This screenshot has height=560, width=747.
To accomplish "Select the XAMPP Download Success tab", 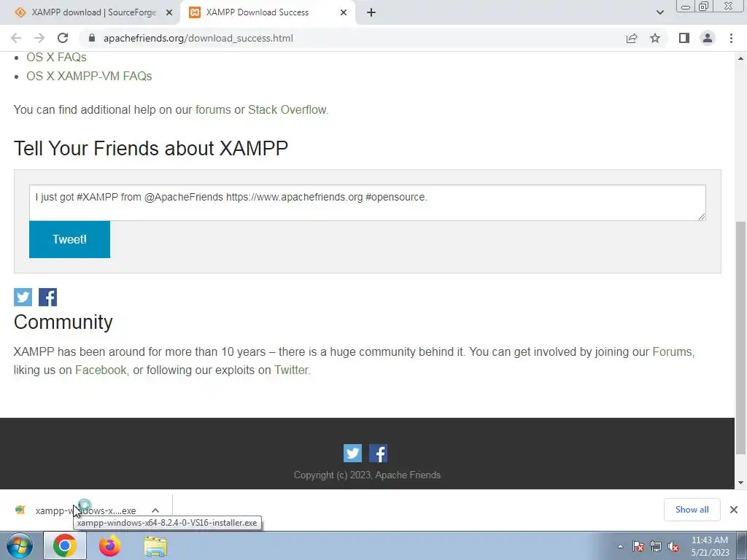I will (x=258, y=12).
